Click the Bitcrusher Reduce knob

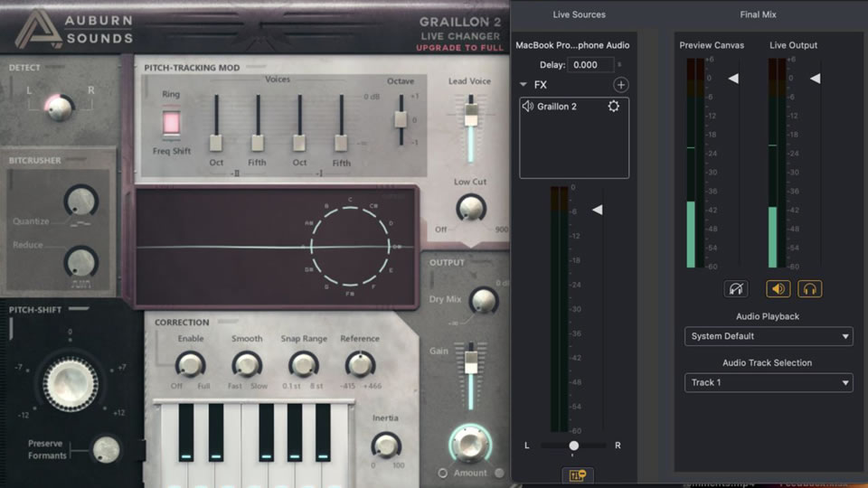click(80, 262)
